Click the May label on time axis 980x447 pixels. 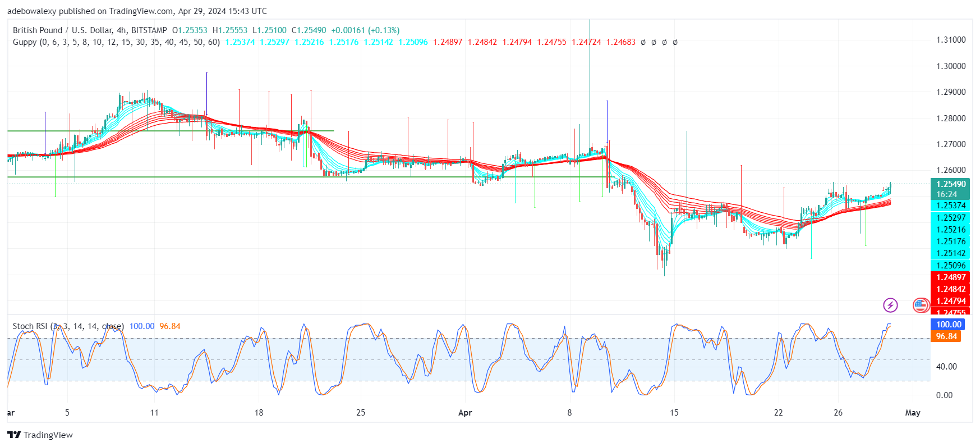pos(913,413)
